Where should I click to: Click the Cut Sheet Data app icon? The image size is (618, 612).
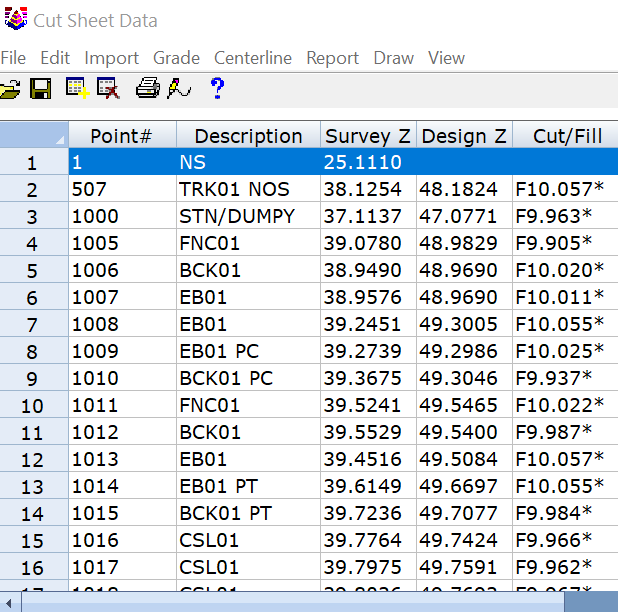pyautogui.click(x=16, y=19)
